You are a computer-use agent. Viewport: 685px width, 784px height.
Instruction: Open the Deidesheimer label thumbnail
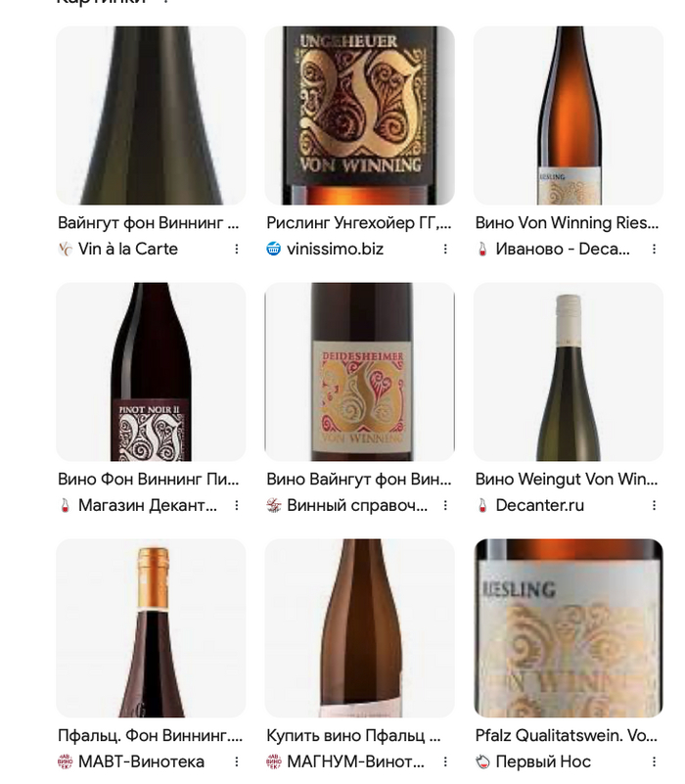point(359,372)
